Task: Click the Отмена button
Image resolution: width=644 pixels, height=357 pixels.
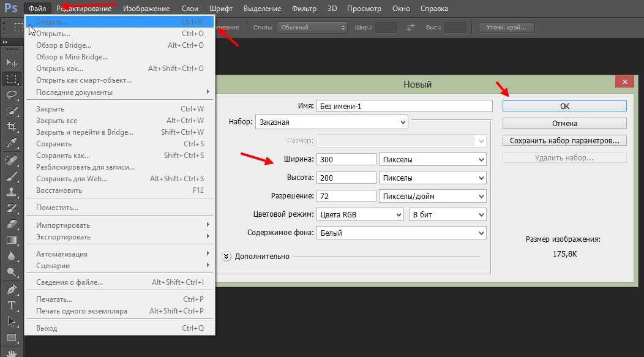Action: (x=565, y=123)
